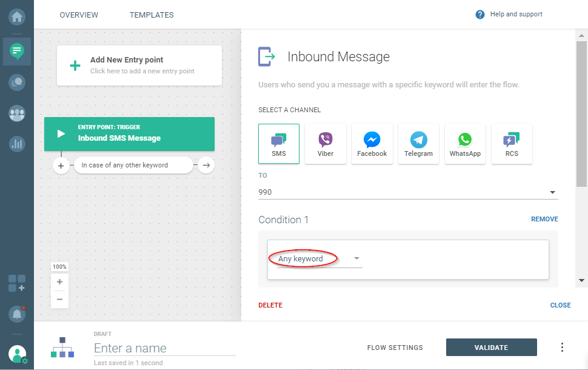Zoom in the canvas with plus
This screenshot has width=588, height=370.
click(x=59, y=281)
